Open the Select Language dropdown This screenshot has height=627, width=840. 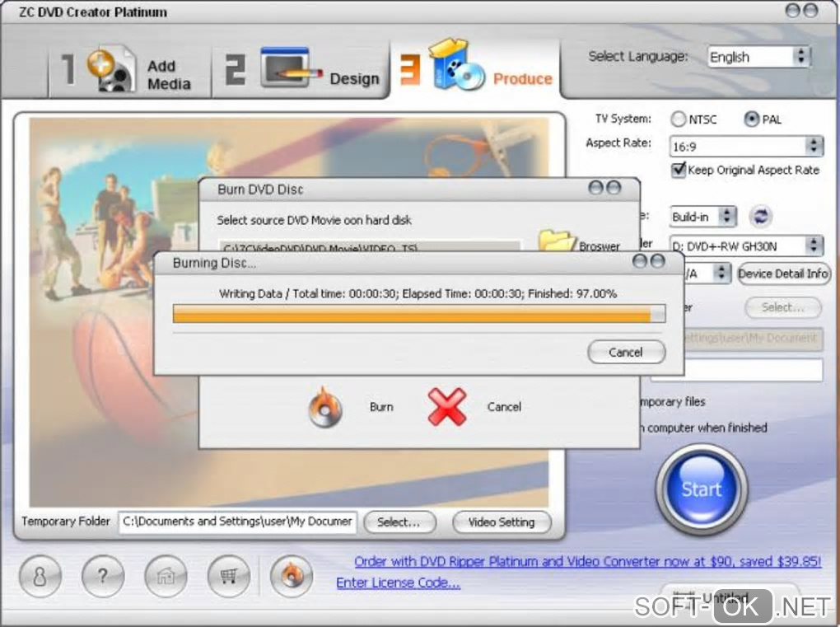758,57
